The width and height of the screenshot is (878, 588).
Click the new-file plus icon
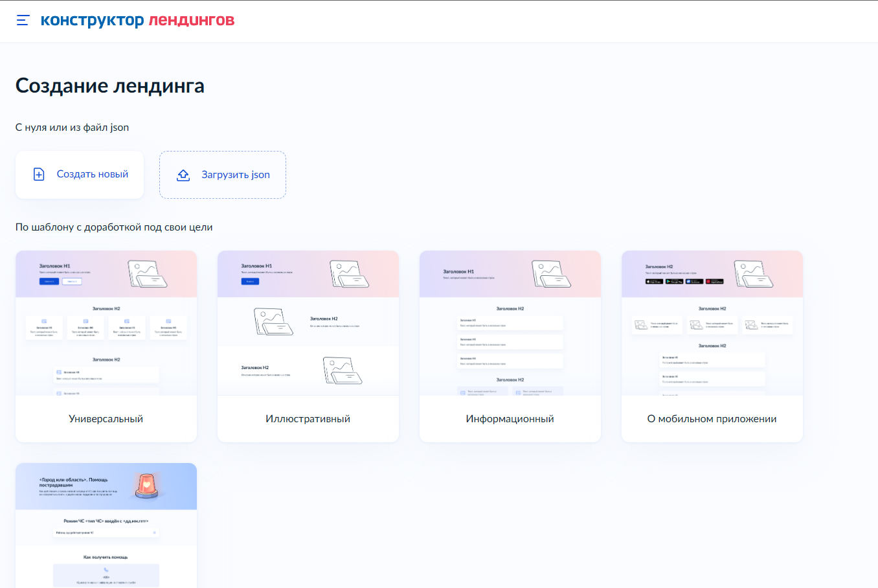pyautogui.click(x=39, y=174)
